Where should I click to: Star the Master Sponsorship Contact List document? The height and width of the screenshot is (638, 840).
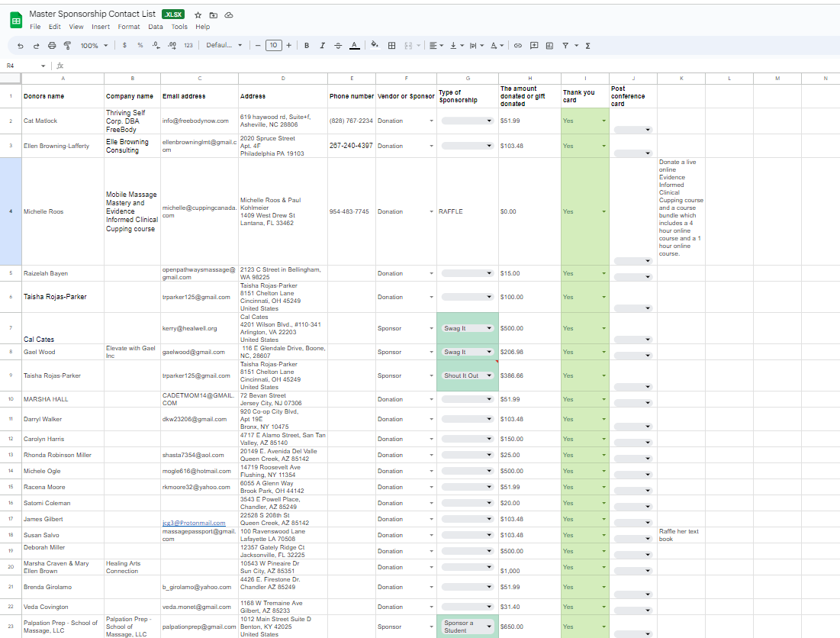198,14
